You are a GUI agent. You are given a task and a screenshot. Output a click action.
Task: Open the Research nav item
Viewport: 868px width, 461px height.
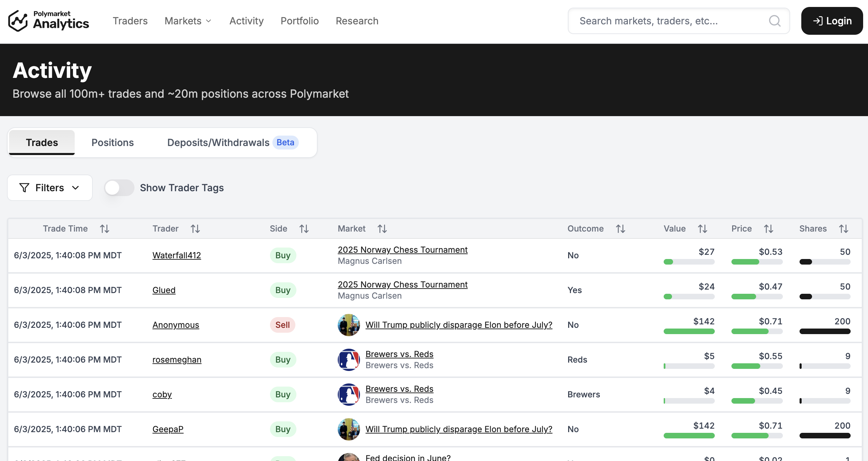[x=357, y=21]
